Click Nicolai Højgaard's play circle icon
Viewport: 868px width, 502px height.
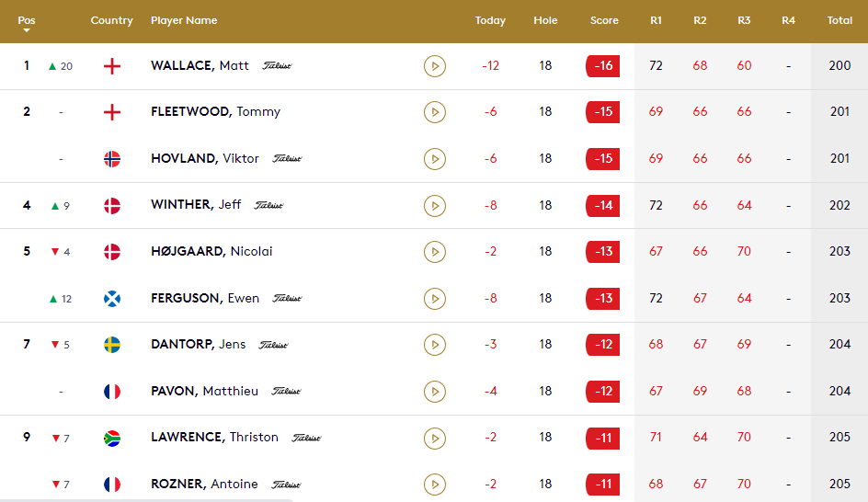[435, 252]
